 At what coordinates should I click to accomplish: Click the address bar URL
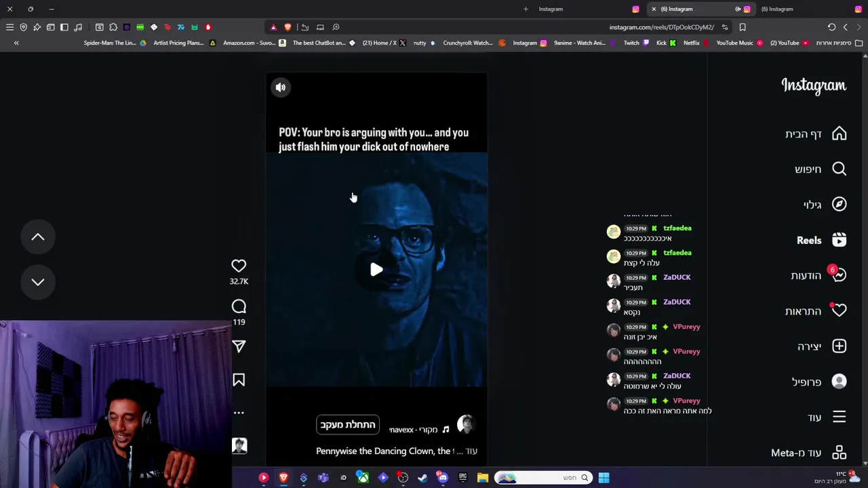661,27
